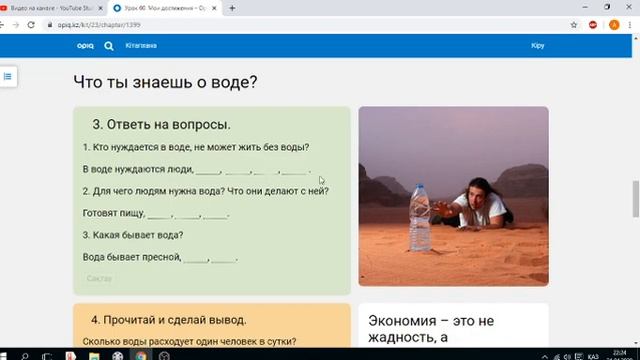
Task: Click question '3. Какая бывает вода?'
Action: (x=133, y=235)
